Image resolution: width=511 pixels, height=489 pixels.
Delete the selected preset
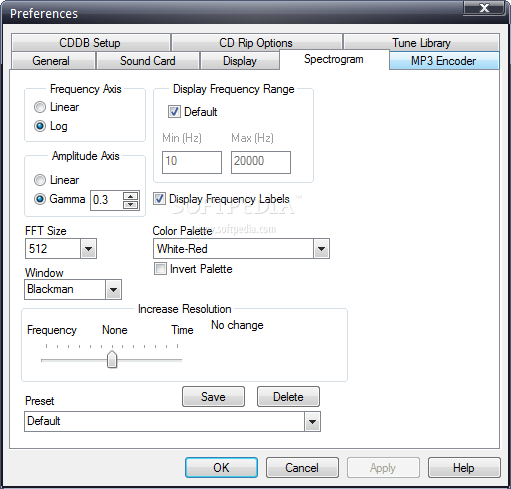[288, 397]
